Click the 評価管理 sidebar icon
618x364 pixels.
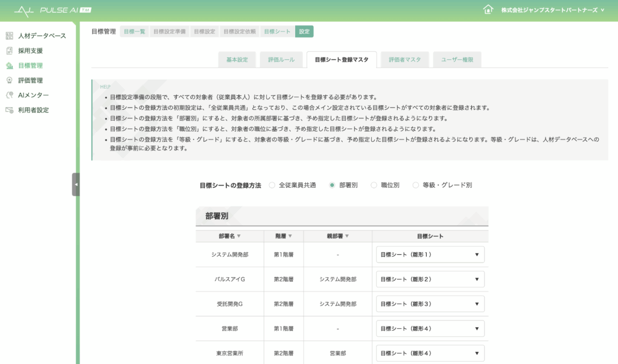(x=9, y=80)
